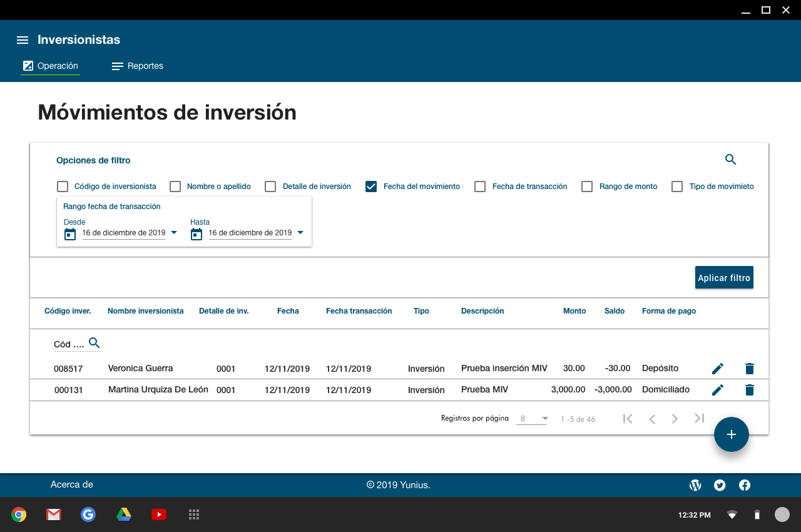Image resolution: width=801 pixels, height=532 pixels.
Task: Select the Operación tab
Action: [50, 66]
